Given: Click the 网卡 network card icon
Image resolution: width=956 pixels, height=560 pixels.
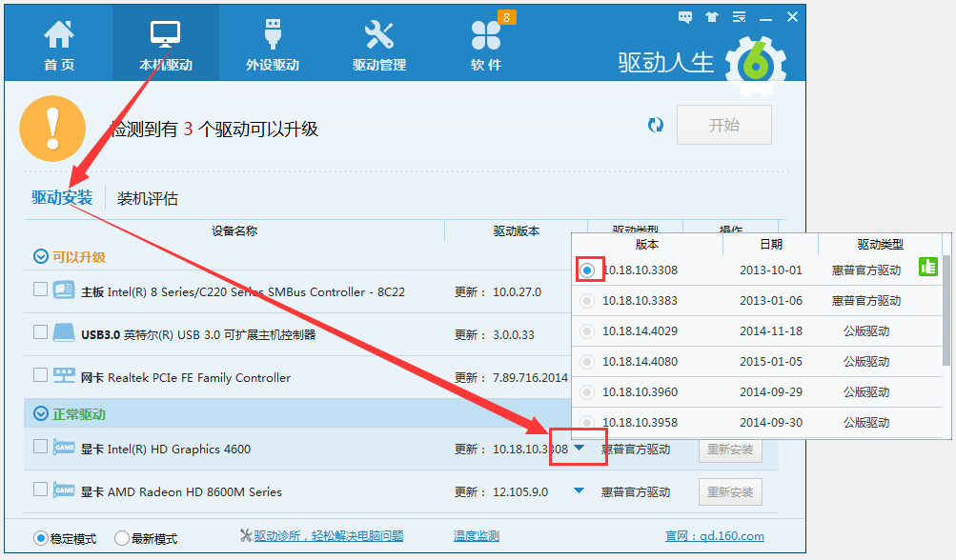Looking at the screenshot, I should coord(64,374).
